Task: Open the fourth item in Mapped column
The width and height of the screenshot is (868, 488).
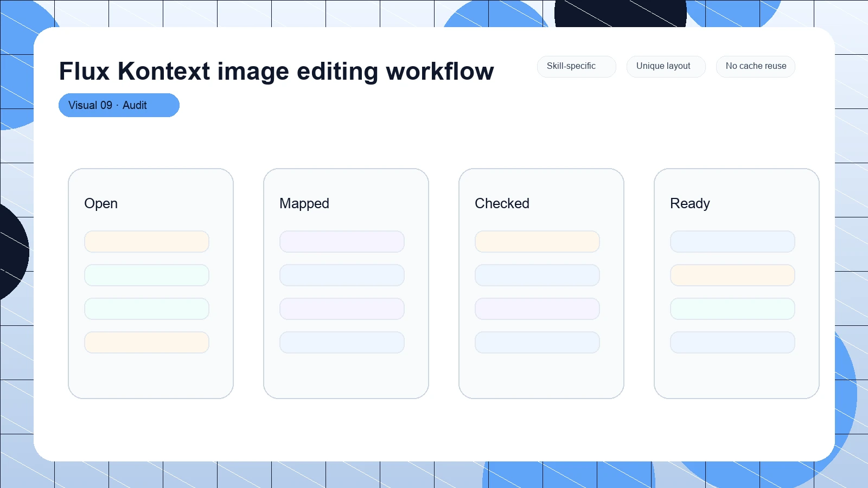Action: tap(342, 342)
